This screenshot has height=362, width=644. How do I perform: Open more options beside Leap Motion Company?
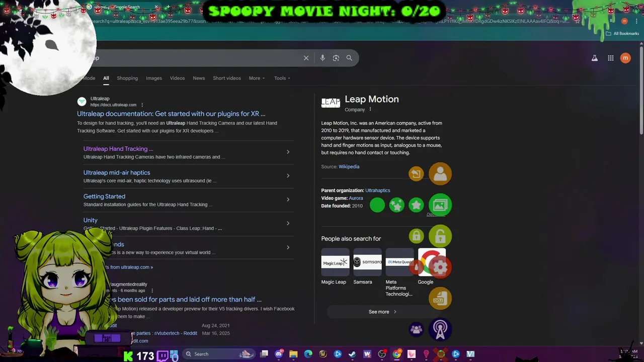370,109
